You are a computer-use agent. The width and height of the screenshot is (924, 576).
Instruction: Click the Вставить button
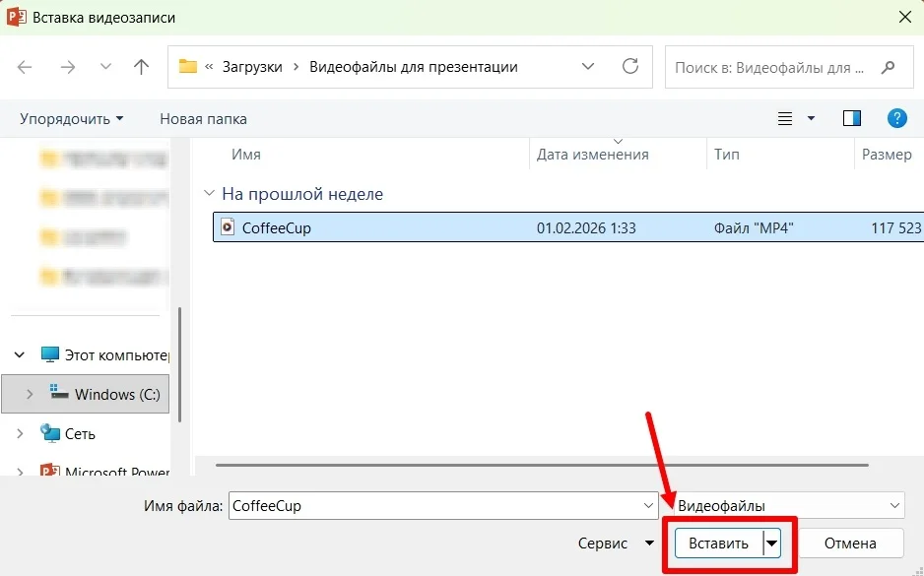point(718,544)
